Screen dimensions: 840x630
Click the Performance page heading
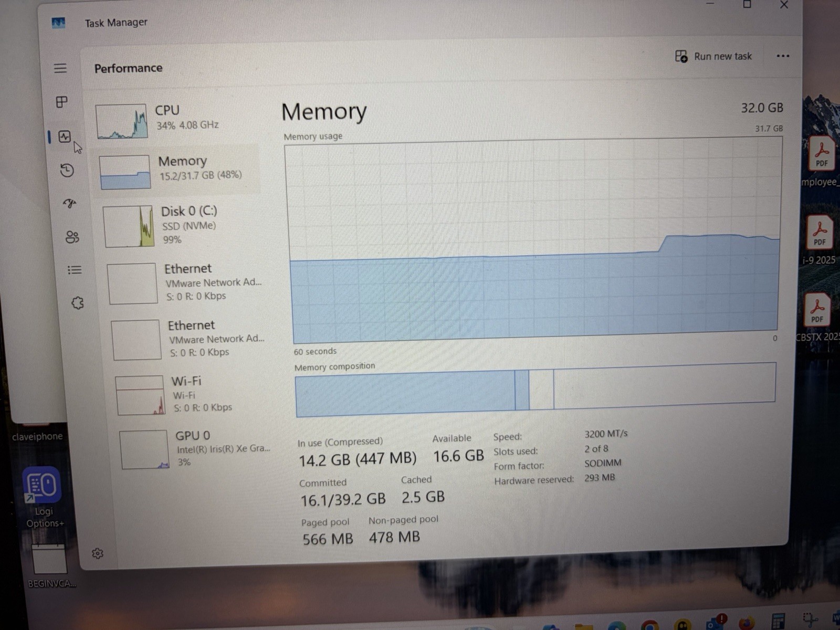(x=128, y=68)
